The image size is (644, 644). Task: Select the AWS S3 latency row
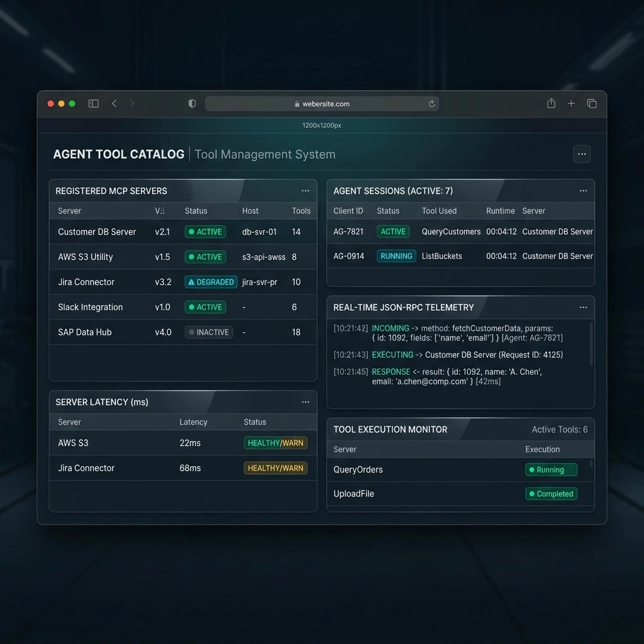(x=183, y=443)
